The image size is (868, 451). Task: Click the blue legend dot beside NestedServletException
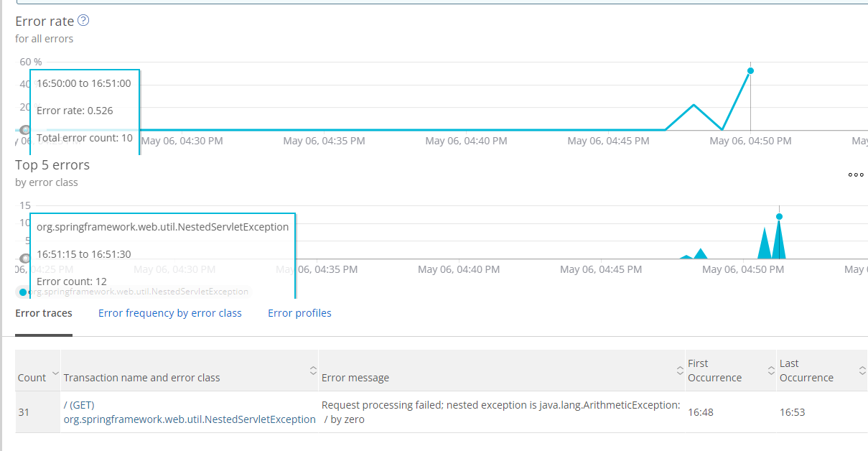pos(23,292)
